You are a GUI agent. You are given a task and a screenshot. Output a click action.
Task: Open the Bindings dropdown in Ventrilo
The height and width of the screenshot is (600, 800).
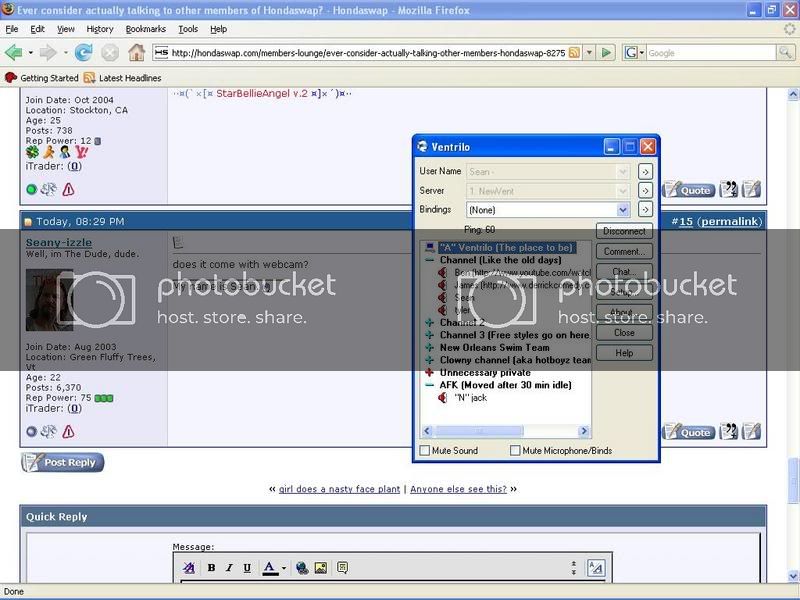[622, 210]
